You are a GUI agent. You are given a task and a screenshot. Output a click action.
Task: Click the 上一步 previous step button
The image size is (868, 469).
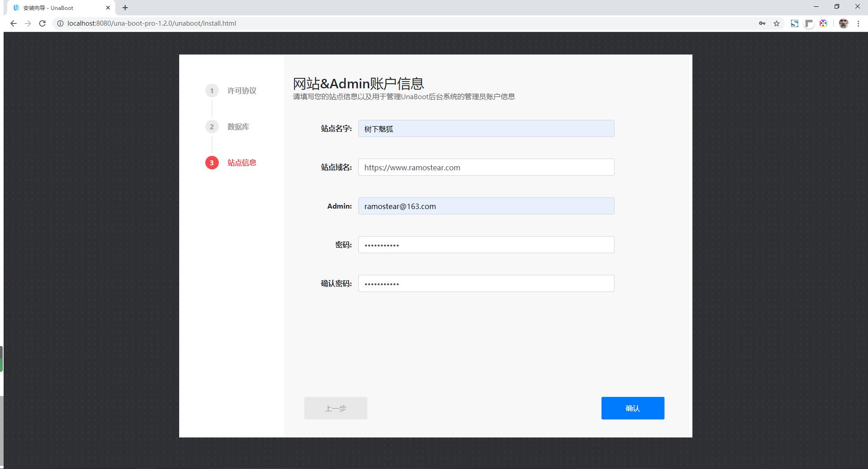(335, 408)
